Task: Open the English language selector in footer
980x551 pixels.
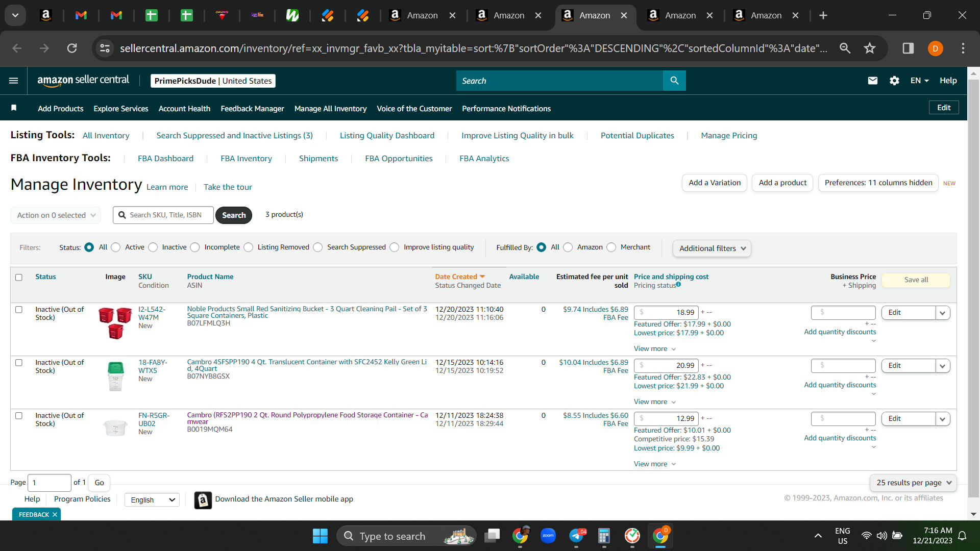Action: tap(153, 500)
